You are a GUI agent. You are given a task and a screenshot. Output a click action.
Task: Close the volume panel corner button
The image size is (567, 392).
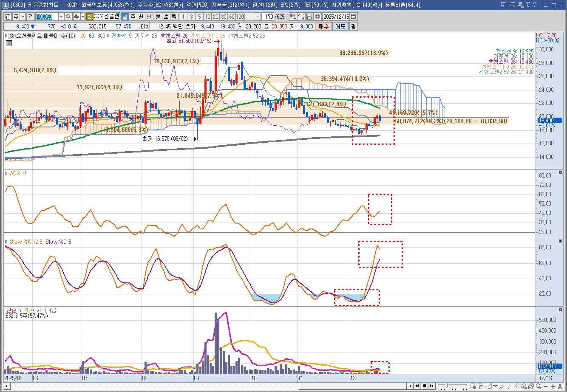(561, 310)
